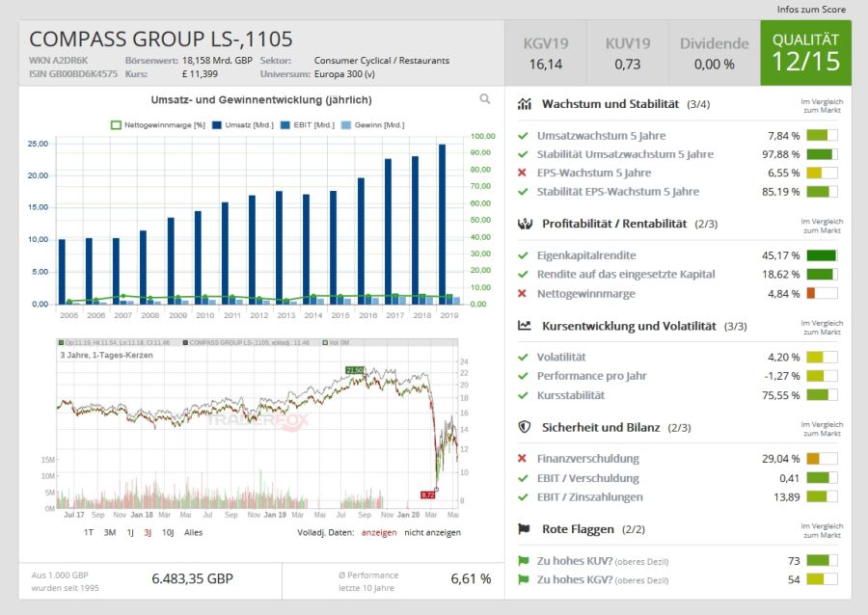Click the green checkmark for Stabilität EPS-Wachstum 5 Jahre
Viewport: 868px width, 615px height.
[x=523, y=192]
